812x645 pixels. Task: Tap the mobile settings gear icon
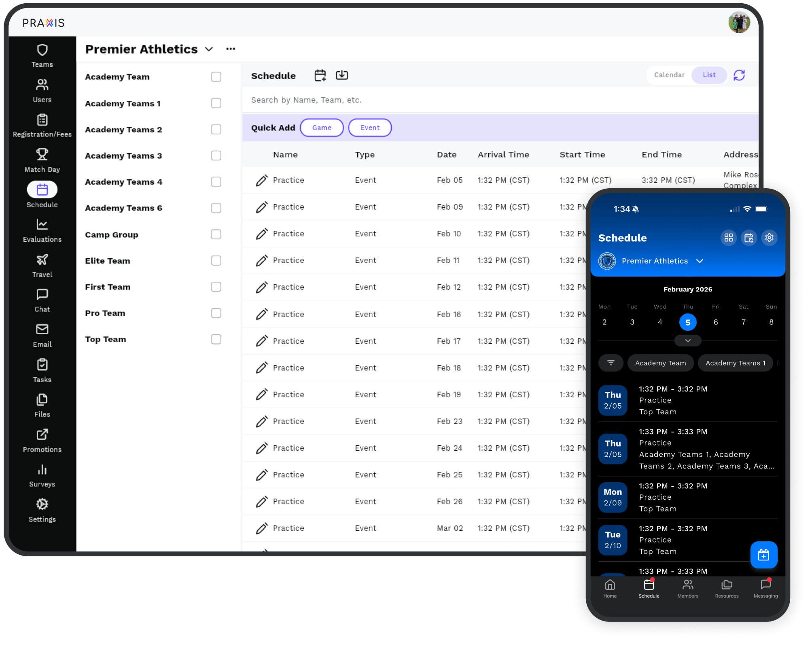click(769, 238)
